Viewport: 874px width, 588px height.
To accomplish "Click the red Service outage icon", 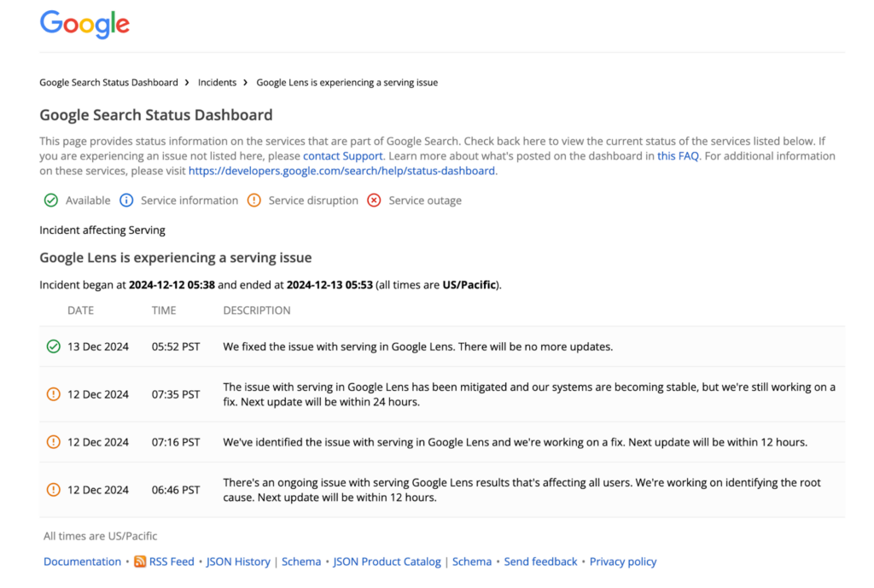I will click(373, 200).
